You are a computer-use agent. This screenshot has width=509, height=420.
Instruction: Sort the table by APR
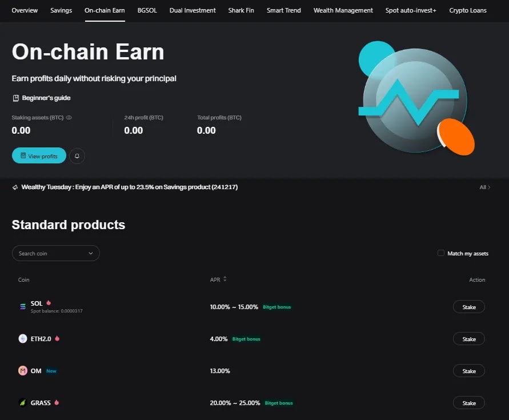(225, 279)
